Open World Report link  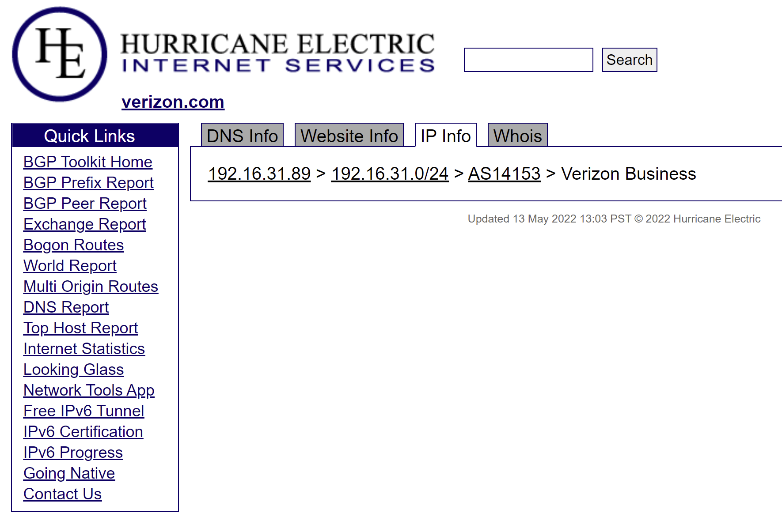pyautogui.click(x=70, y=266)
